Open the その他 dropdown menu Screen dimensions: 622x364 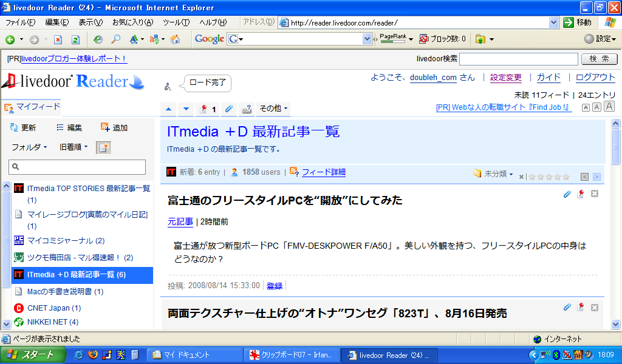[273, 109]
